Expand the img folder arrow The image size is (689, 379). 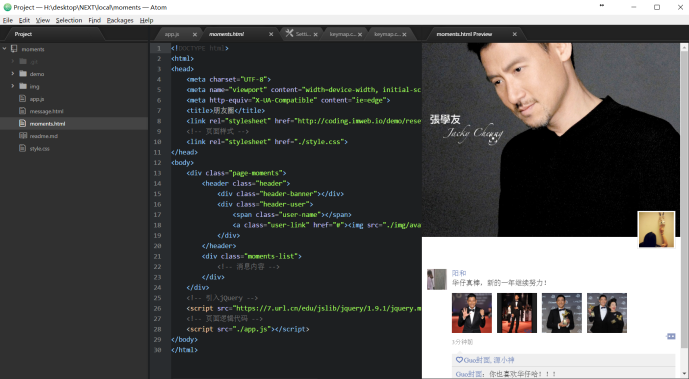(x=13, y=86)
